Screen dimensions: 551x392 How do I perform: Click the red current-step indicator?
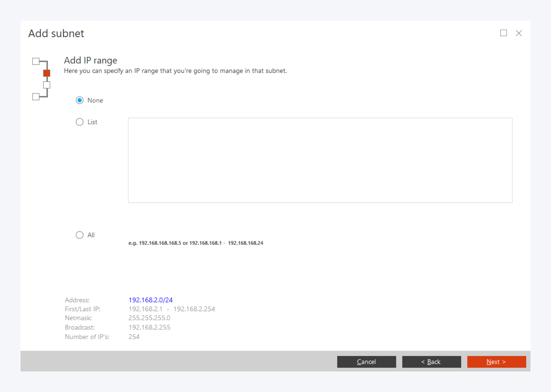tap(47, 73)
